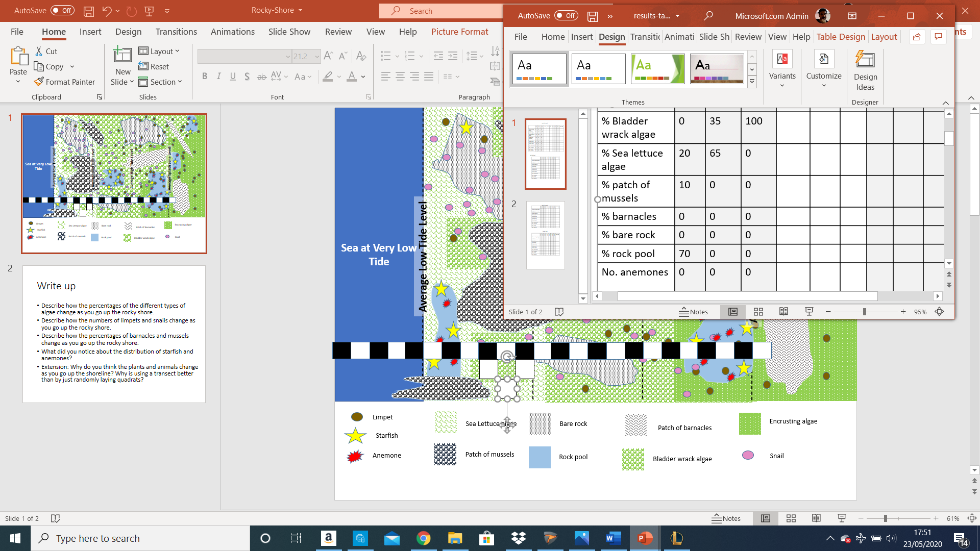This screenshot has height=551, width=980.
Task: Expand the Section dropdown menu
Action: point(160,82)
